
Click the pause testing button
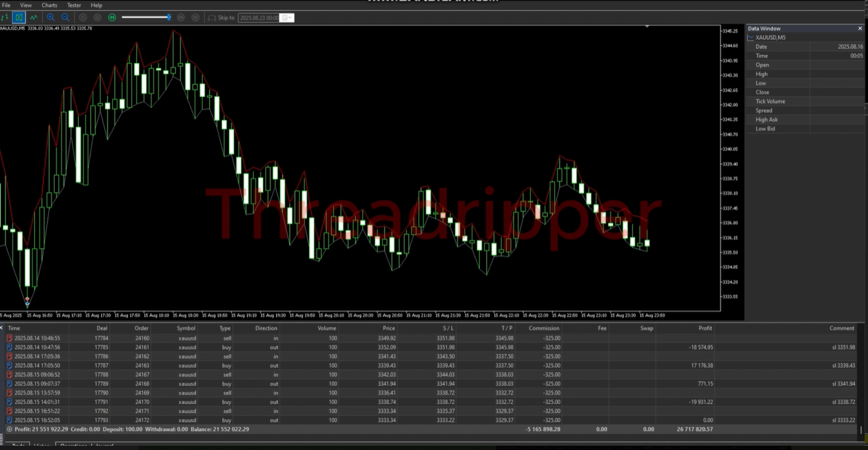[83, 18]
